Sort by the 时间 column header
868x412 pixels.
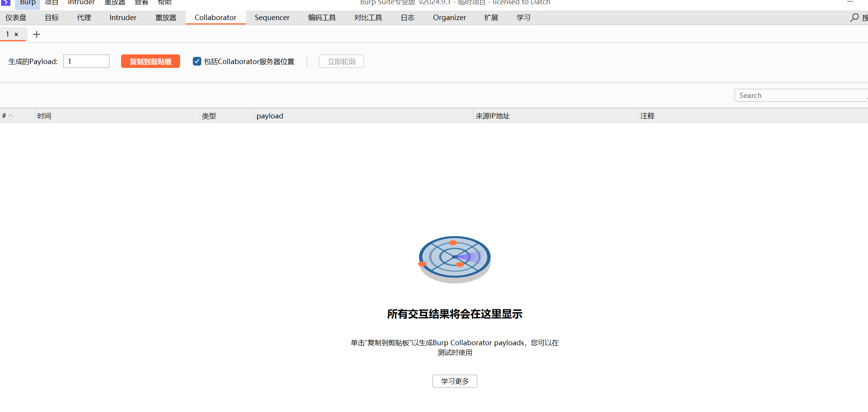[x=117, y=116]
